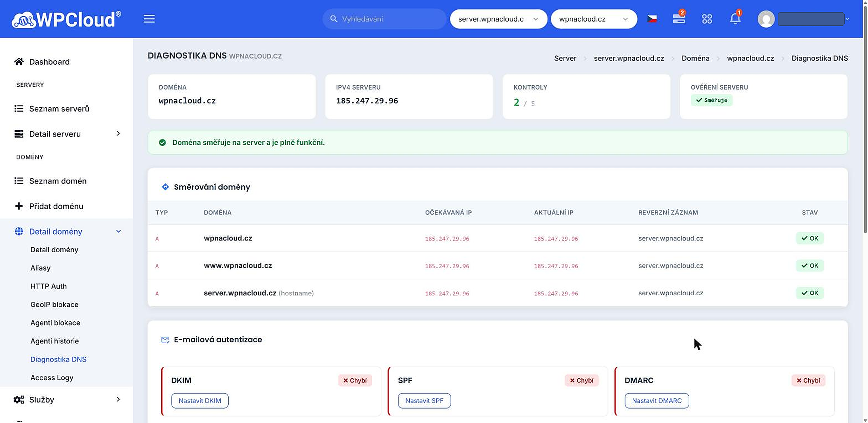Click server.wpnacloud.cz breadcrumb link
Viewport: 868px width, 423px height.
[x=629, y=58]
